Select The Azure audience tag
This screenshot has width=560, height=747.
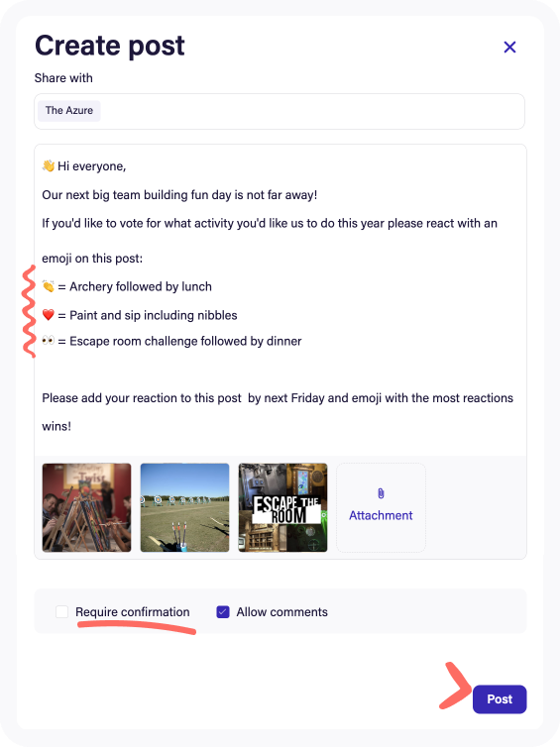pyautogui.click(x=69, y=111)
